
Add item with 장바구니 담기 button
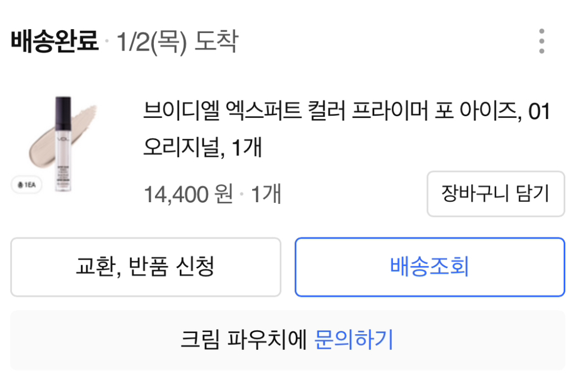(x=495, y=194)
